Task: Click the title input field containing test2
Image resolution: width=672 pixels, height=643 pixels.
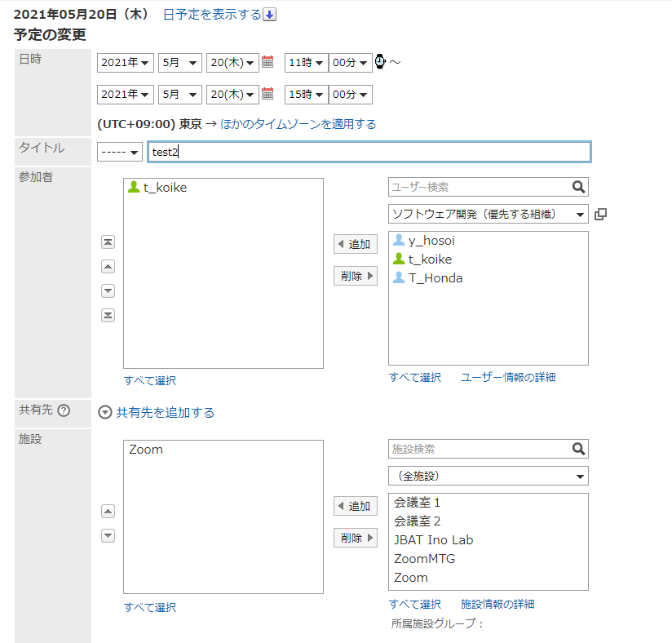Action: [x=369, y=152]
